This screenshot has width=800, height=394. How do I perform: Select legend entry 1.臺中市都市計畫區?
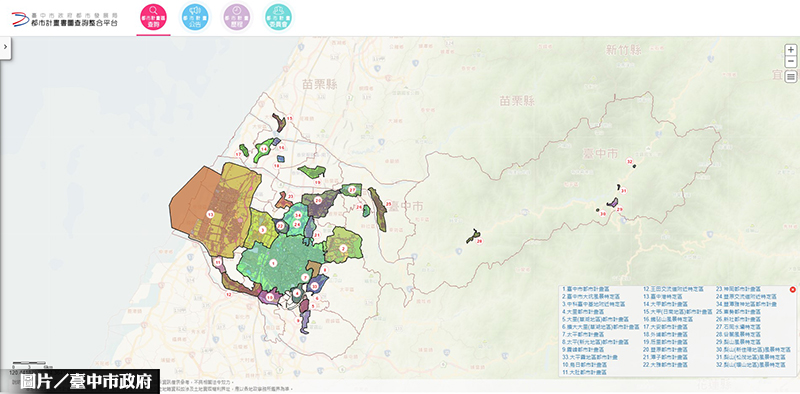click(x=586, y=289)
